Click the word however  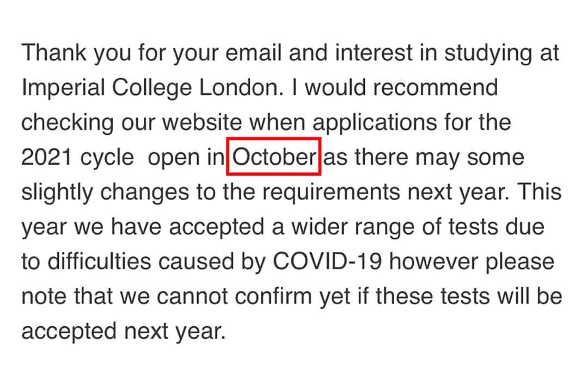[x=434, y=261]
